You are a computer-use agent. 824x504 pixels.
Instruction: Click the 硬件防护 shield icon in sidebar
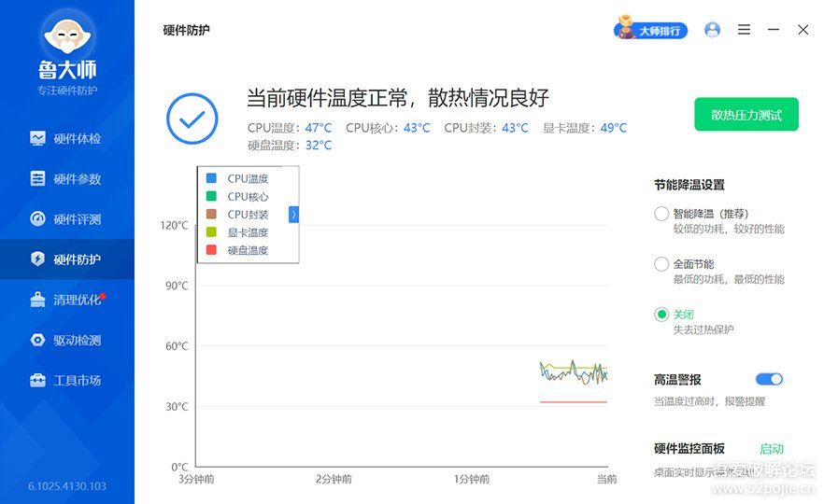37,259
